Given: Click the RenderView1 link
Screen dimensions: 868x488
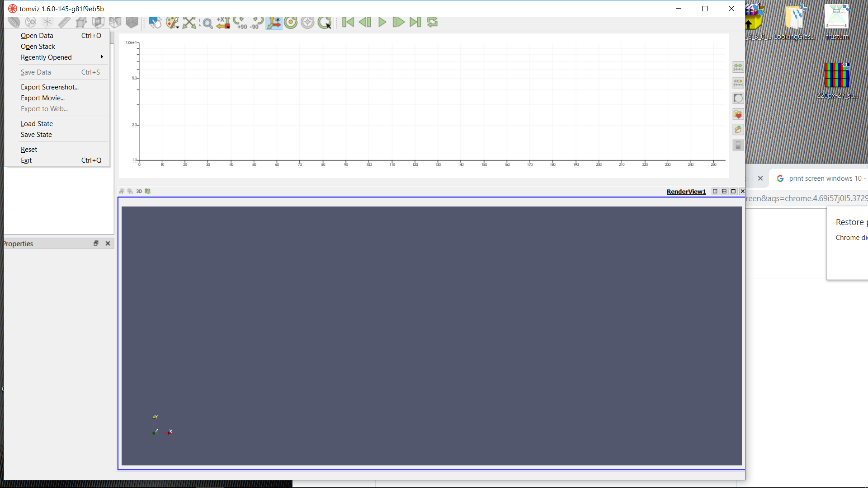Looking at the screenshot, I should [686, 191].
